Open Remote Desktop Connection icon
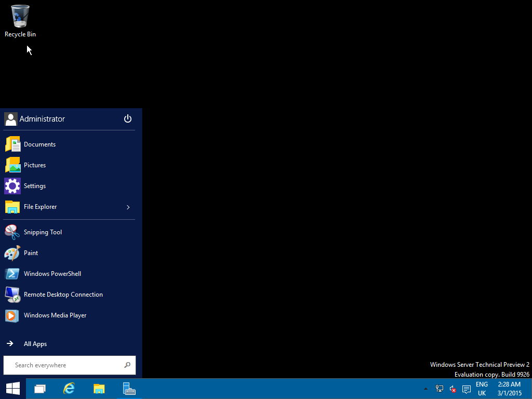This screenshot has width=532, height=399. click(x=12, y=295)
